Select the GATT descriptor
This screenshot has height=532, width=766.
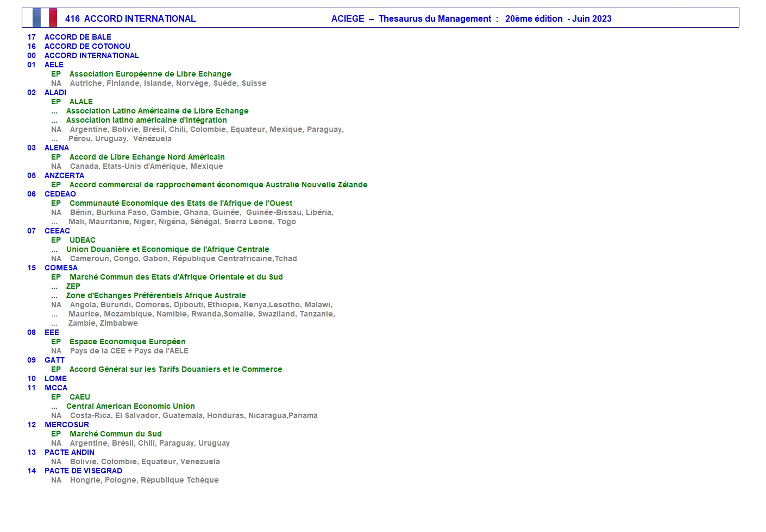pos(54,360)
